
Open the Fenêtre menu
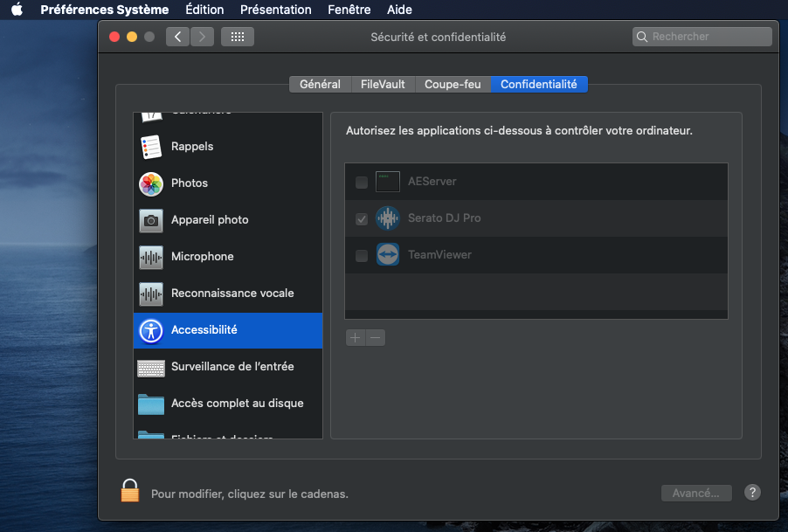349,10
